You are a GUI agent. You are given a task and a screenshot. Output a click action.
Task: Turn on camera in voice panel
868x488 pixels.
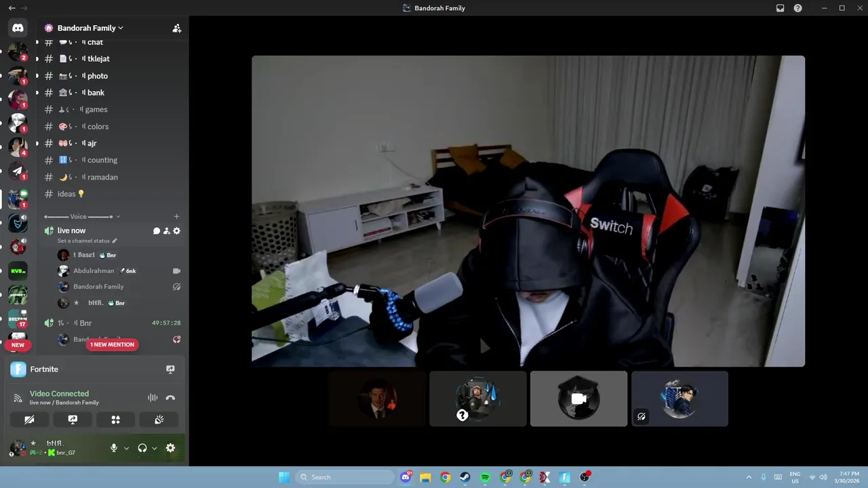coord(29,420)
